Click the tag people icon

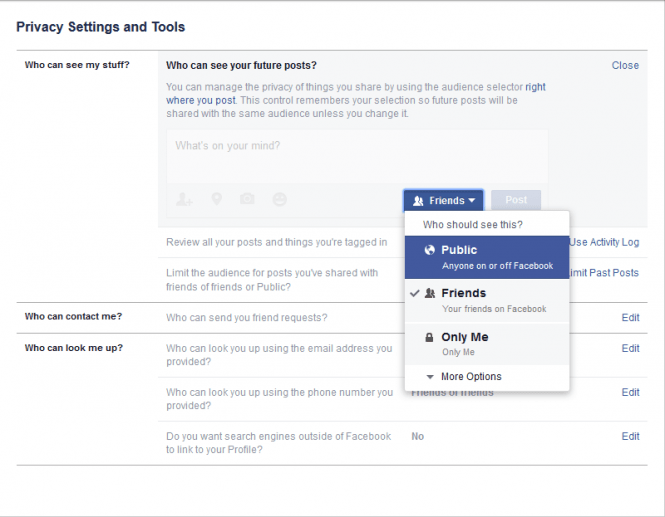pyautogui.click(x=184, y=200)
